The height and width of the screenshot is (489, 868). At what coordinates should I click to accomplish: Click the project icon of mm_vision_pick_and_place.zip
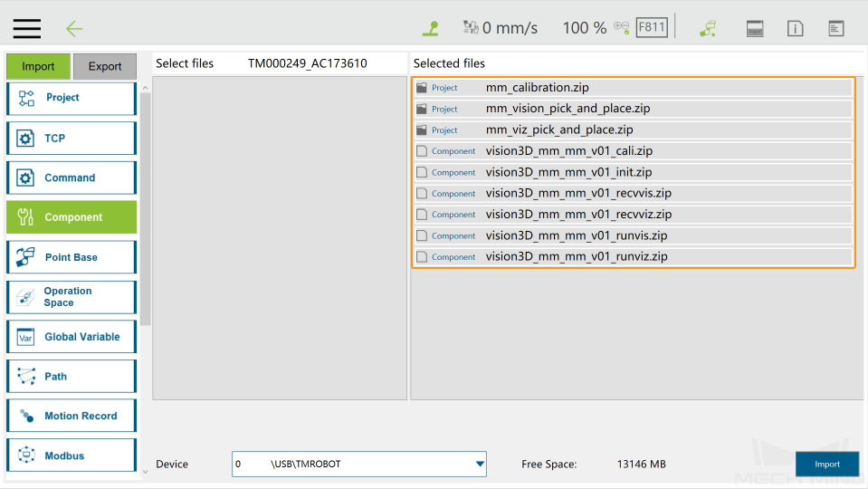(422, 109)
